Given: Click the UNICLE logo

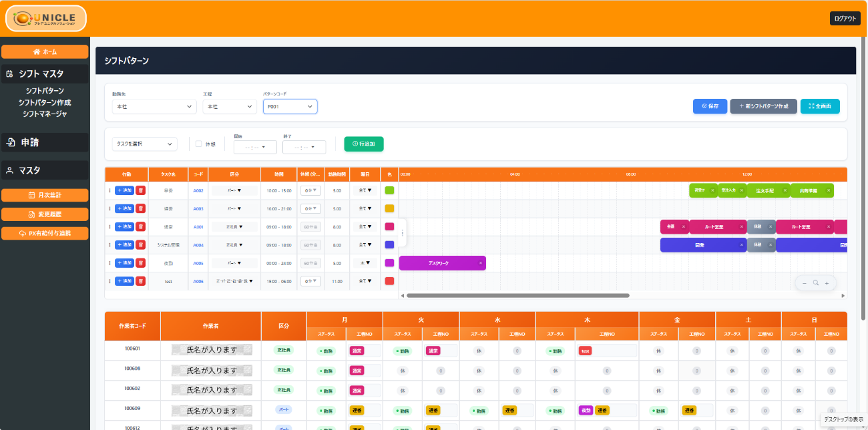Looking at the screenshot, I should 46,19.
